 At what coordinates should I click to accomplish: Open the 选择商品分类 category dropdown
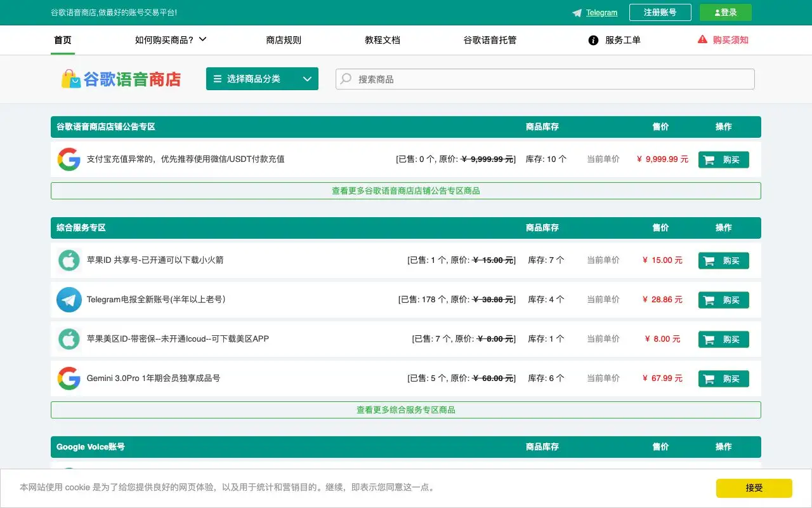click(x=262, y=79)
